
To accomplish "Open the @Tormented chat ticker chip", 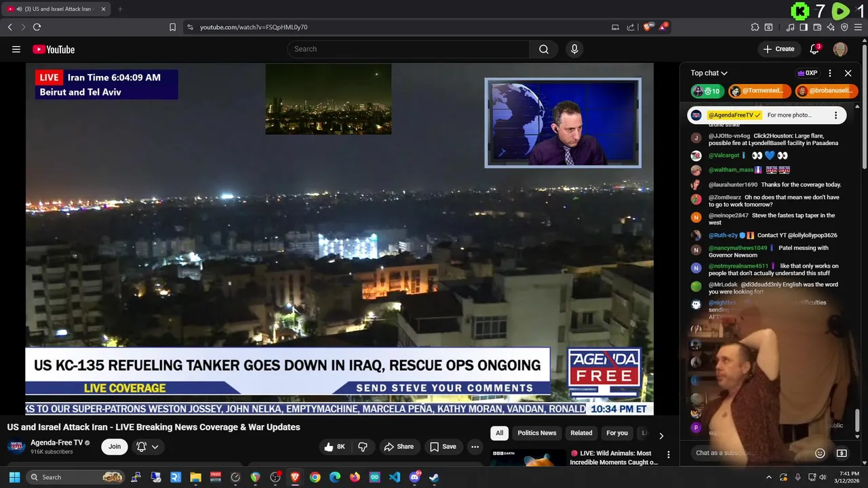I will [x=760, y=91].
